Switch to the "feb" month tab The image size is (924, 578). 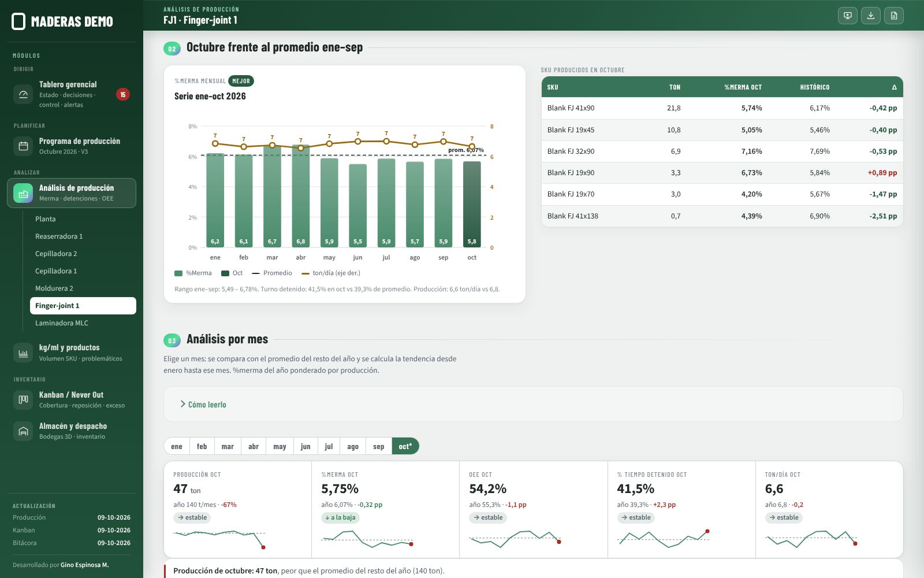(202, 446)
